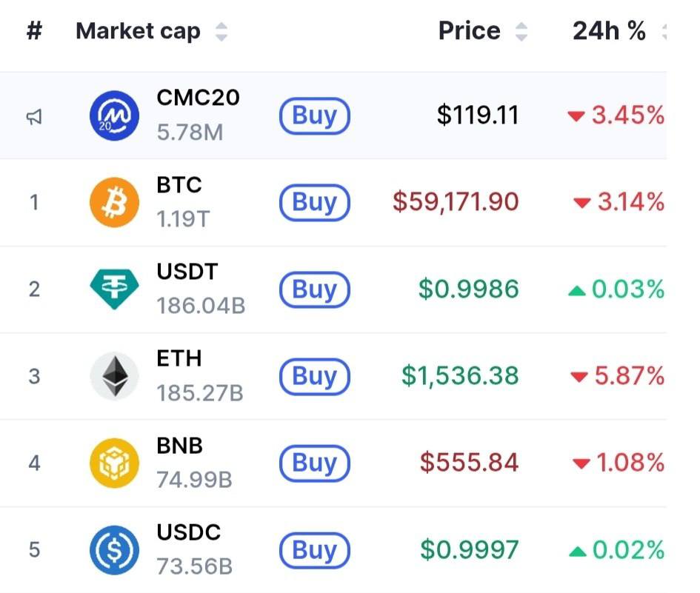Viewport: 700px width, 593px height.
Task: Buy BNB with the Buy button
Action: pos(315,463)
